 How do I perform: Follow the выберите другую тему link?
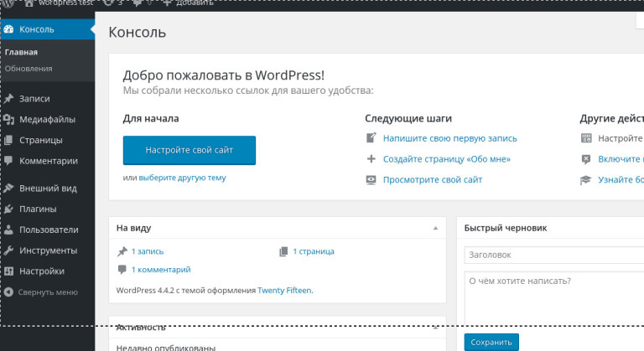[182, 178]
